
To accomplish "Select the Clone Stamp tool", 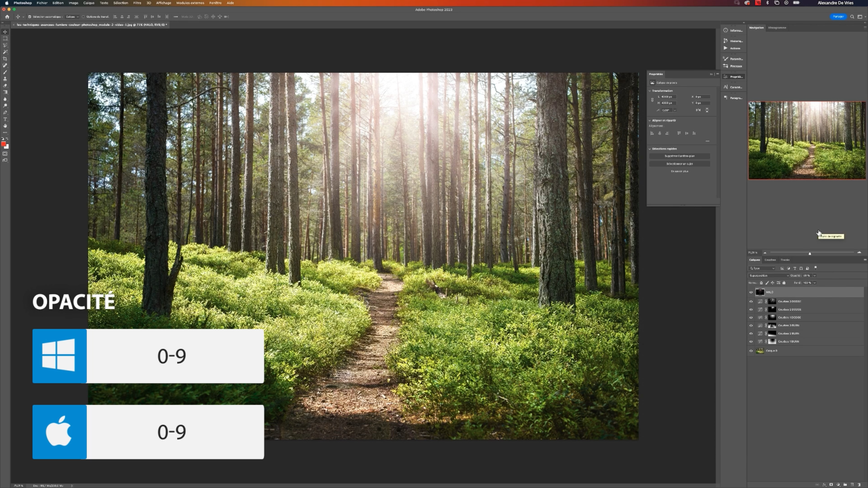I will point(5,79).
